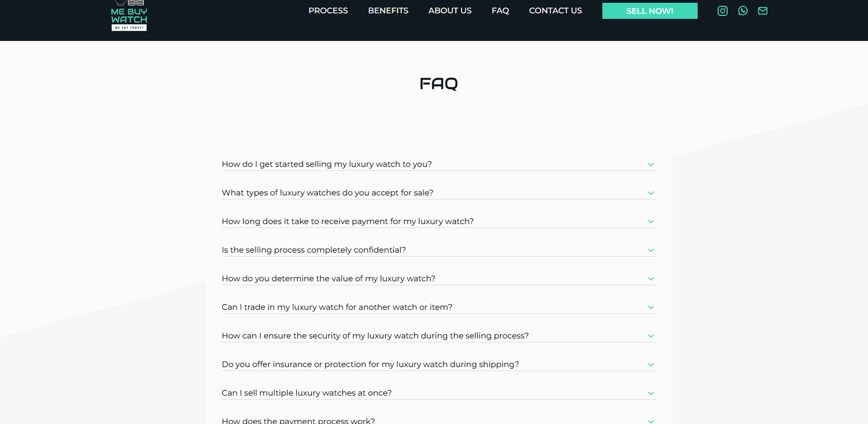The image size is (868, 424).
Task: Click question 'What types of luxury watches do you accept for sale?'
Action: (x=327, y=193)
